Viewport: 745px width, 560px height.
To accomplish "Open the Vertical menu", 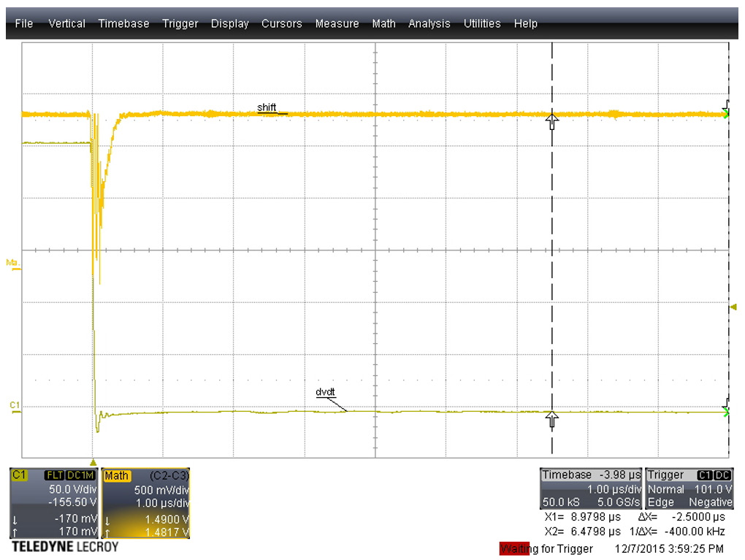I will (x=66, y=23).
